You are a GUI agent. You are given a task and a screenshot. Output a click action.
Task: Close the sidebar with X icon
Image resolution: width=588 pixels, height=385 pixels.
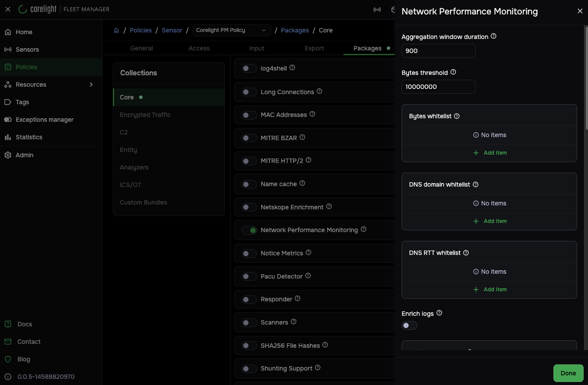click(x=8, y=9)
